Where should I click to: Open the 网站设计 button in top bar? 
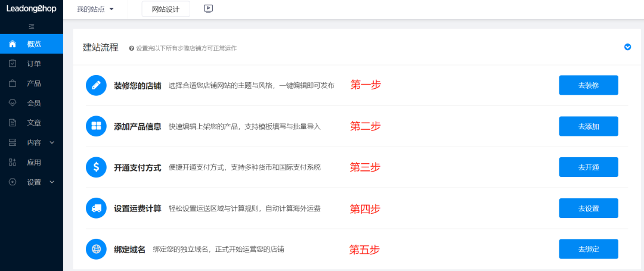[x=166, y=9]
